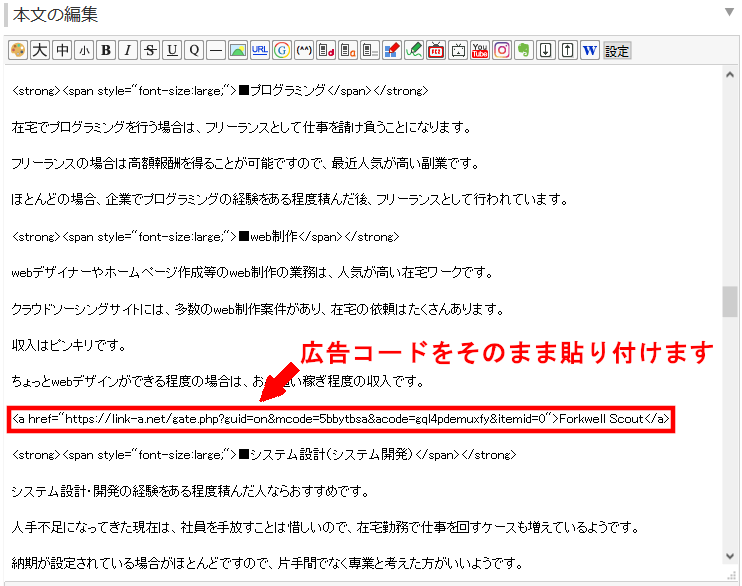Click the line starting ほとんどの場合、企業で
This screenshot has width=742, height=586.
click(290, 200)
